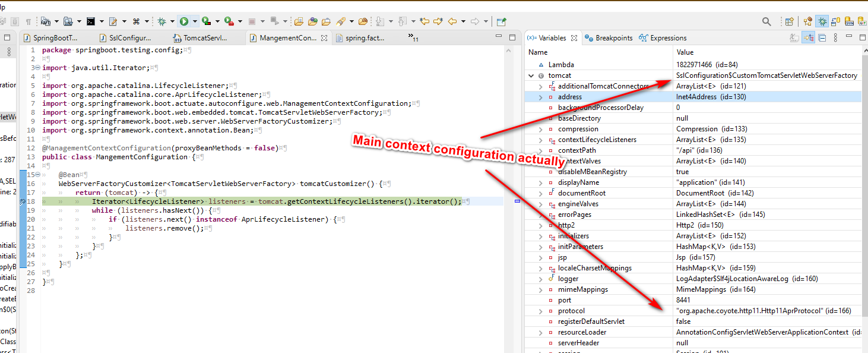Click the Open Perspective icon
Viewport: 868px width, 353px height.
pos(789,21)
